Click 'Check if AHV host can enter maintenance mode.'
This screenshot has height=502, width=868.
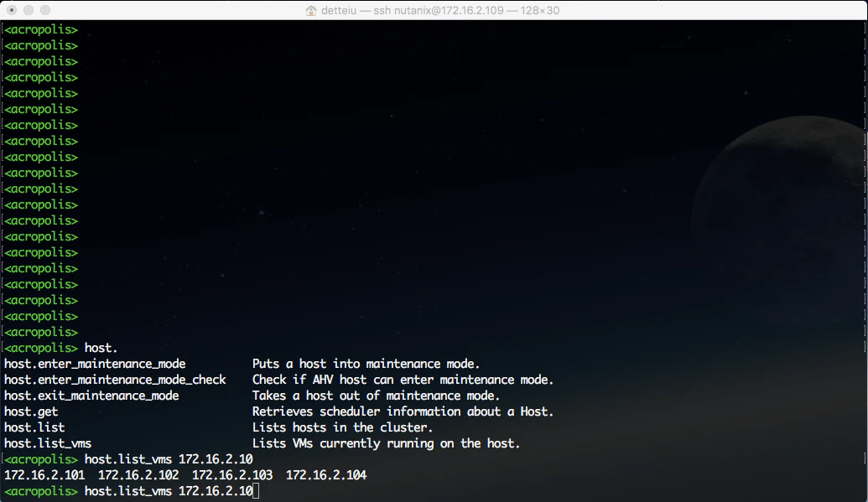[x=403, y=380]
